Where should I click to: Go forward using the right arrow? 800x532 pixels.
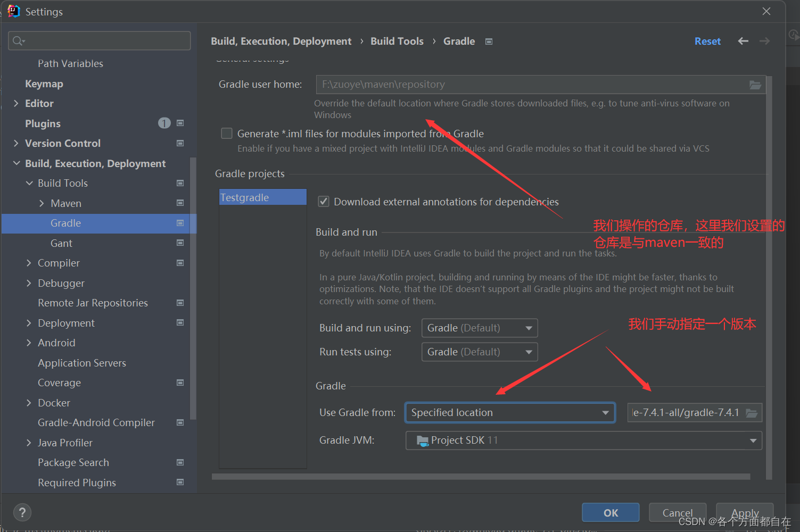(x=764, y=41)
